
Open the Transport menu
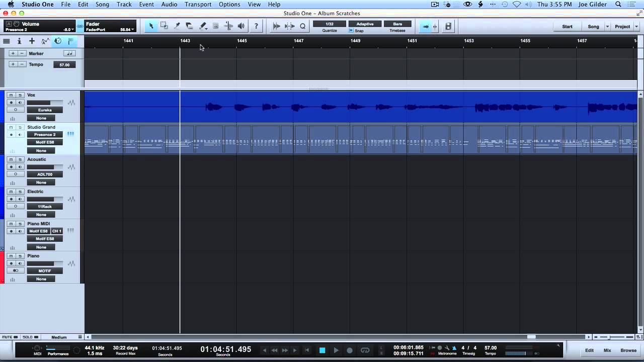(198, 5)
